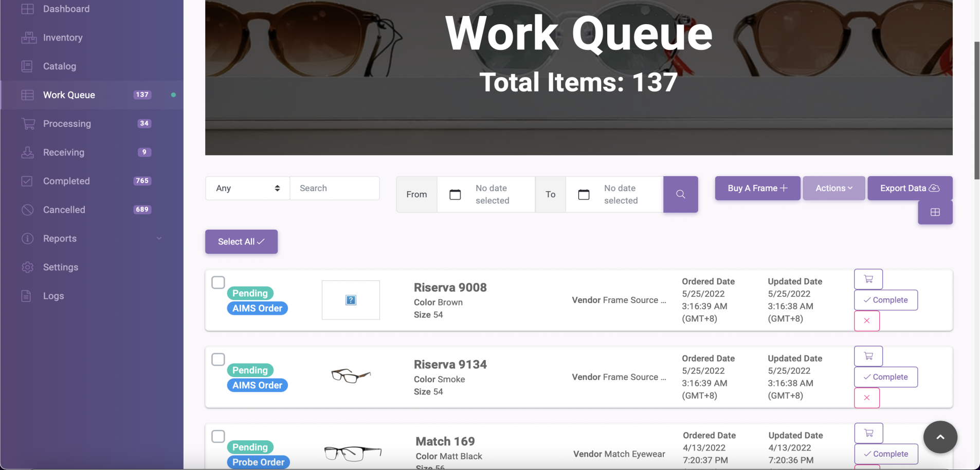The image size is (980, 470).
Task: Click the Riserva 9134 title
Action: pyautogui.click(x=450, y=365)
